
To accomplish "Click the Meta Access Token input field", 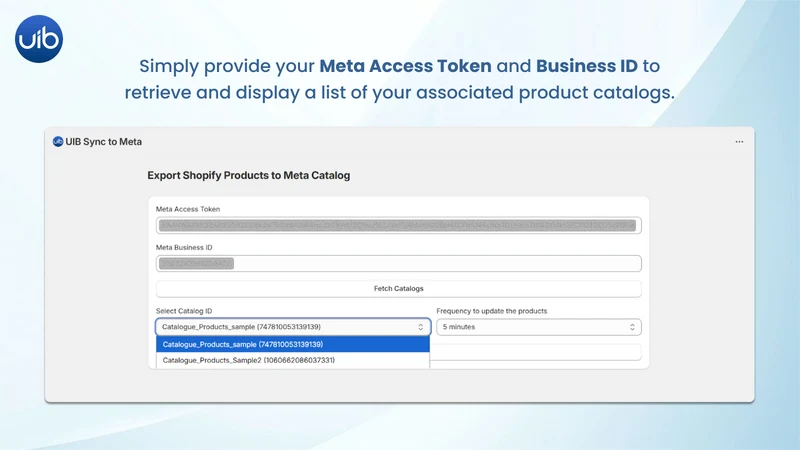I will tap(398, 226).
